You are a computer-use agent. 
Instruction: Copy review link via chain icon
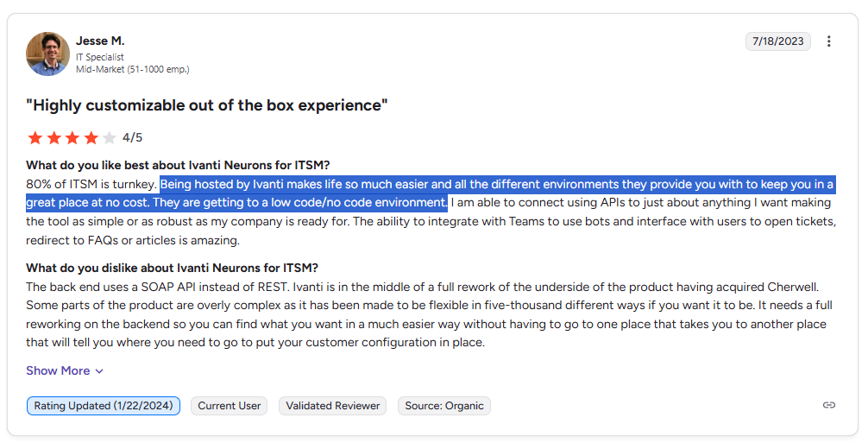pos(828,405)
